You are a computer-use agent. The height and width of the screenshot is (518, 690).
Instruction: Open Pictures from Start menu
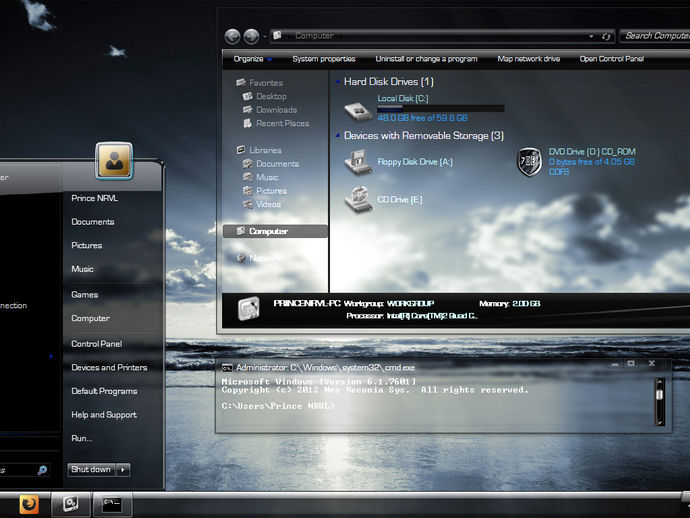click(87, 246)
